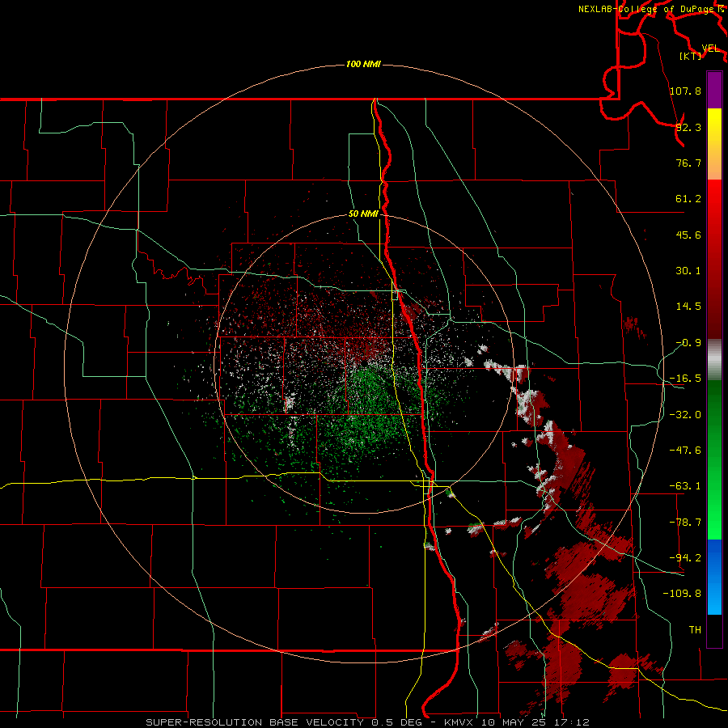Viewport: 728px width, 728px height.
Task: Click the -63.1 velocity scale value
Action: point(685,486)
